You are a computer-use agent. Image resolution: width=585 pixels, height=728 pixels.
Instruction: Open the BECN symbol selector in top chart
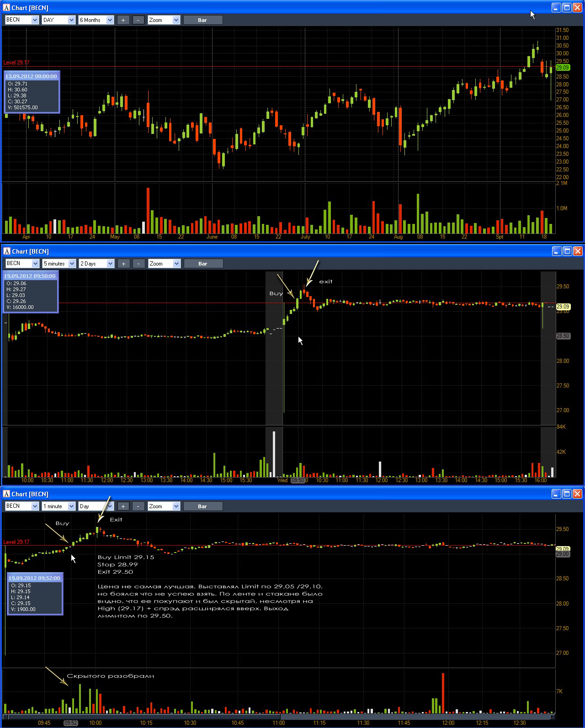click(x=21, y=20)
